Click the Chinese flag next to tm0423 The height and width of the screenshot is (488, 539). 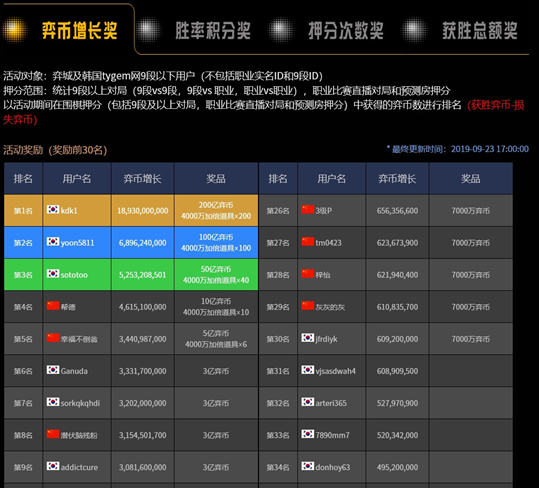308,242
